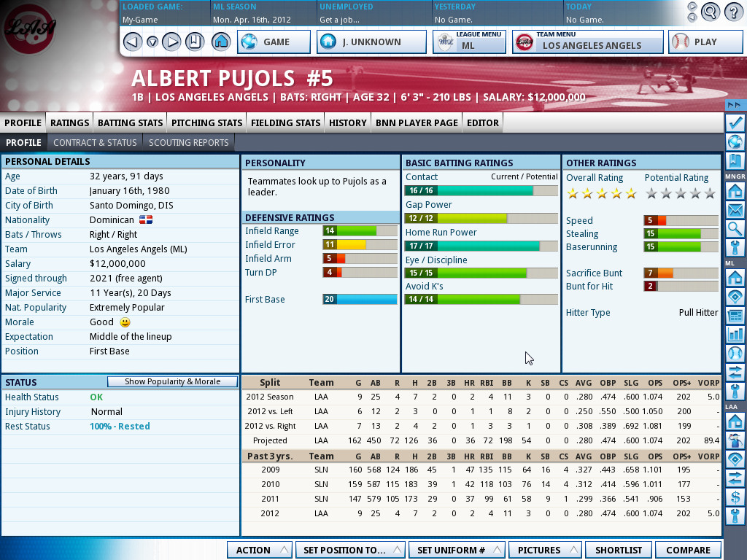Click the 2009 SLN season row

tap(481, 470)
